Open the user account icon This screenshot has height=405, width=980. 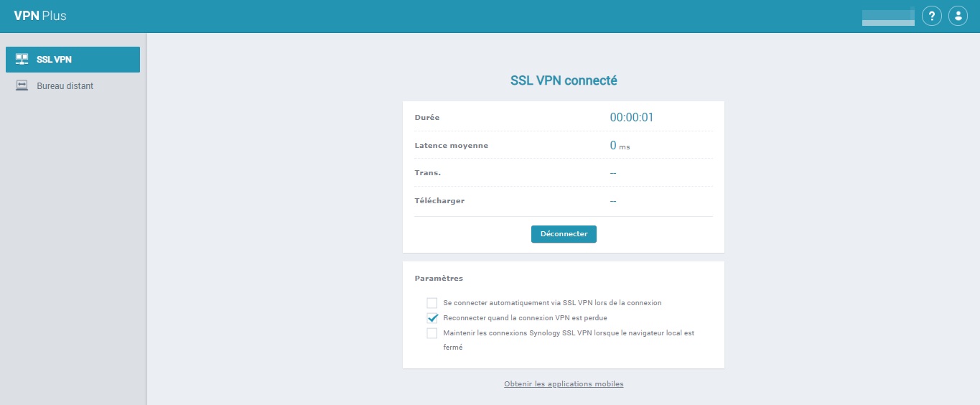(x=958, y=16)
